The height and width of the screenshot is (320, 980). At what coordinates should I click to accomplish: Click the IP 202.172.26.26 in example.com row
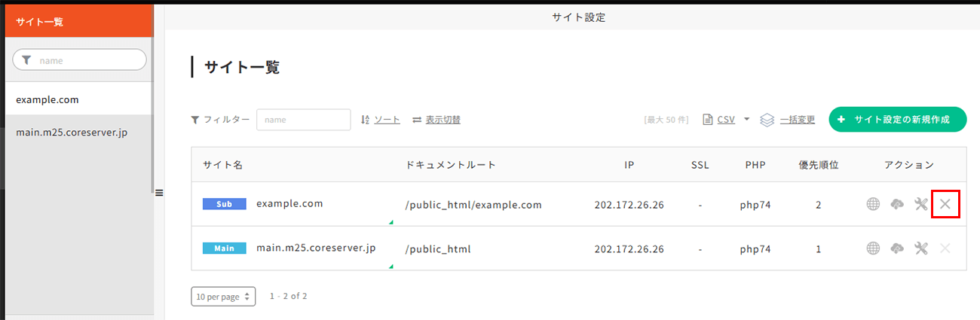(629, 205)
